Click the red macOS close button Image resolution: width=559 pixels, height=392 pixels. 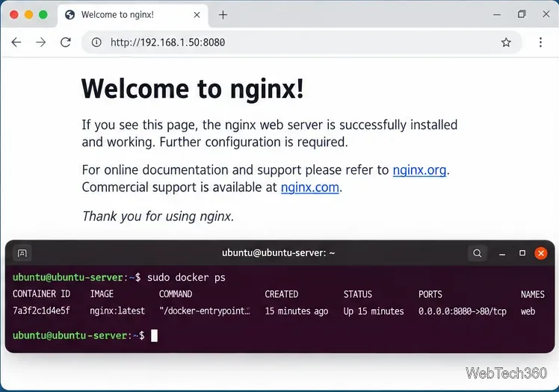(x=14, y=15)
